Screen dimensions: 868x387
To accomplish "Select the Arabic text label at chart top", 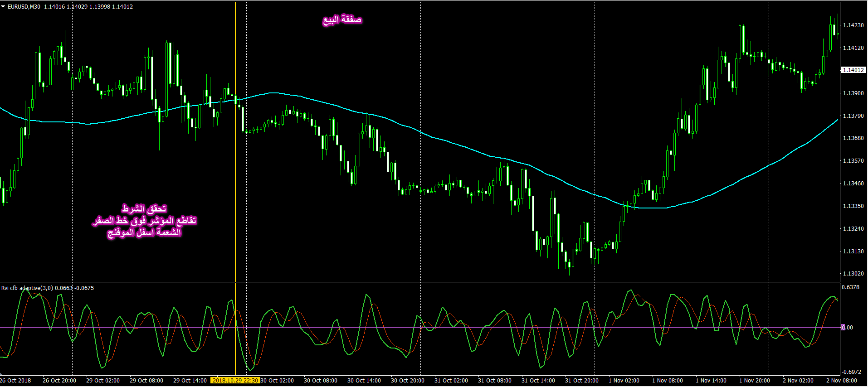I will click(342, 20).
